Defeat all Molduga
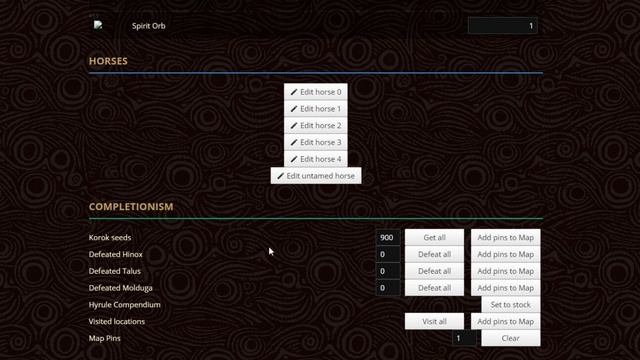Screen dimensions: 640x360 [x=434, y=287]
